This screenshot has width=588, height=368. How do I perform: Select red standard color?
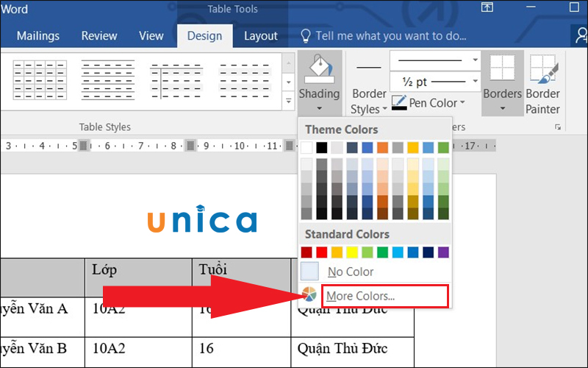(x=321, y=252)
